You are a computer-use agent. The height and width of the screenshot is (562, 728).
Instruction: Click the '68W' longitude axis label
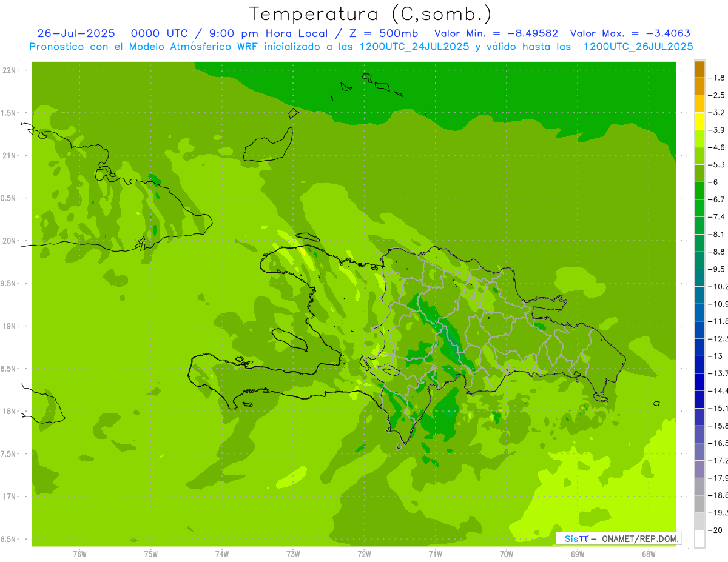click(649, 554)
